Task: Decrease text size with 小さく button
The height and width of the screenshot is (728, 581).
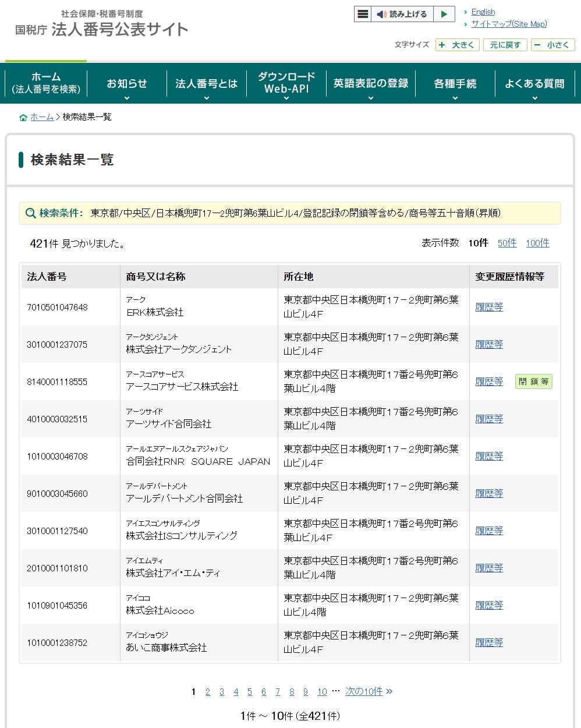Action: [x=552, y=45]
